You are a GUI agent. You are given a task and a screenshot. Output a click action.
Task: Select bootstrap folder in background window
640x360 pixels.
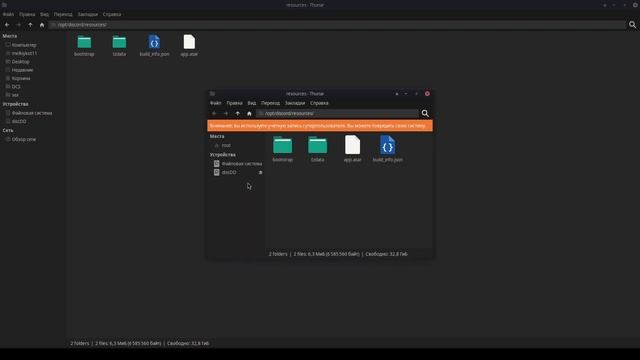point(84,46)
